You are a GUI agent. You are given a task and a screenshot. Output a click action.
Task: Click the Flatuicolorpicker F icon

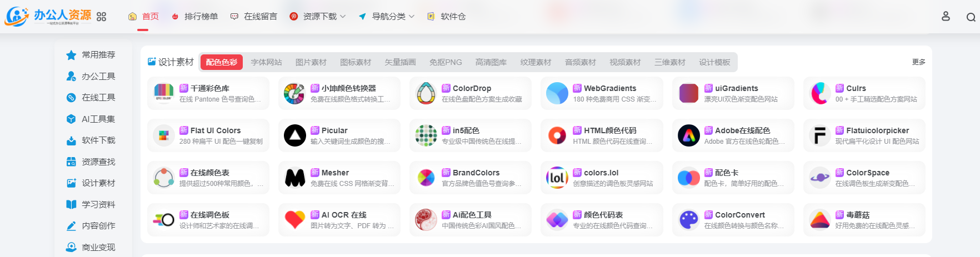click(820, 135)
